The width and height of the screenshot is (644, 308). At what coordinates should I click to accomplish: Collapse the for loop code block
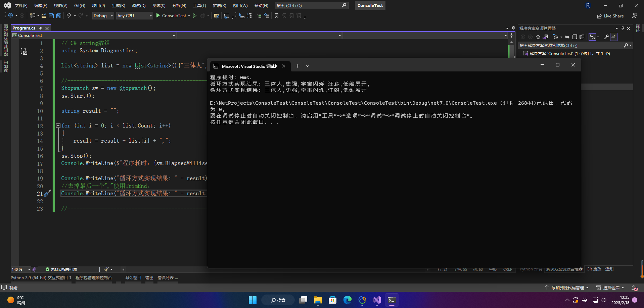click(58, 125)
